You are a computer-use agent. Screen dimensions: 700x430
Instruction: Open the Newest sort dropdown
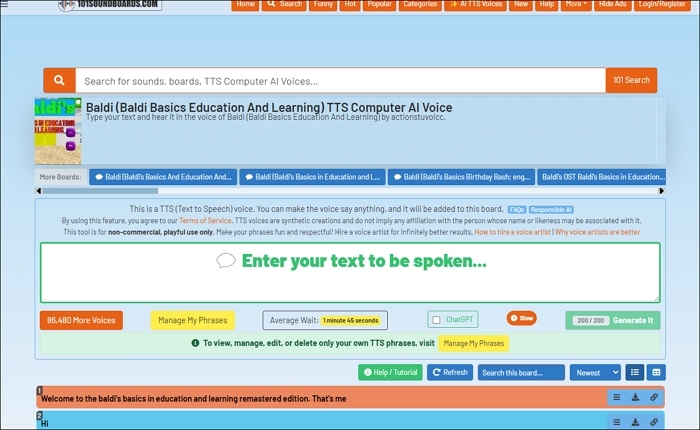point(595,372)
